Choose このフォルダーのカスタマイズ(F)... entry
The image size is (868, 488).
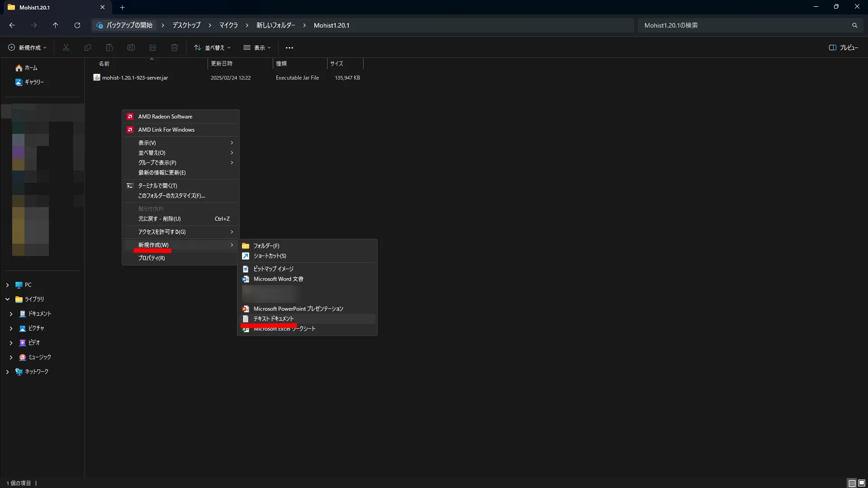(180, 196)
